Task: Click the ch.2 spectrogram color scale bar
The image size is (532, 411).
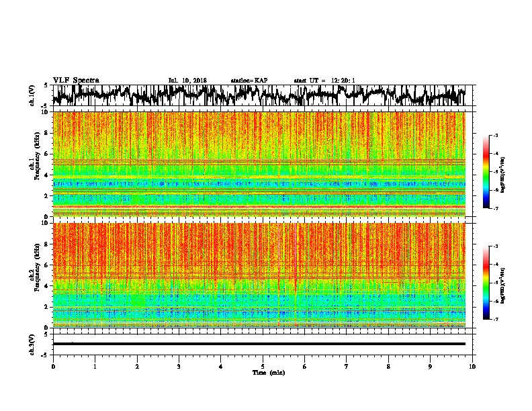Action: (x=486, y=283)
